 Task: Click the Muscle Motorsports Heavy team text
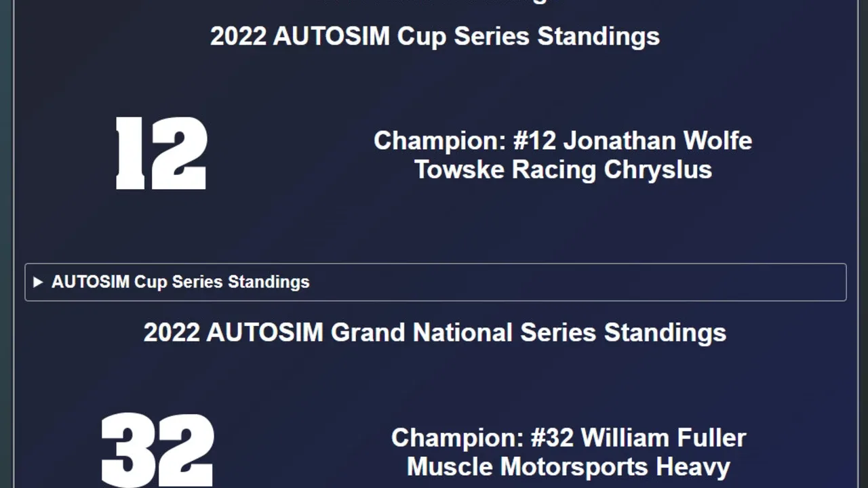point(568,466)
